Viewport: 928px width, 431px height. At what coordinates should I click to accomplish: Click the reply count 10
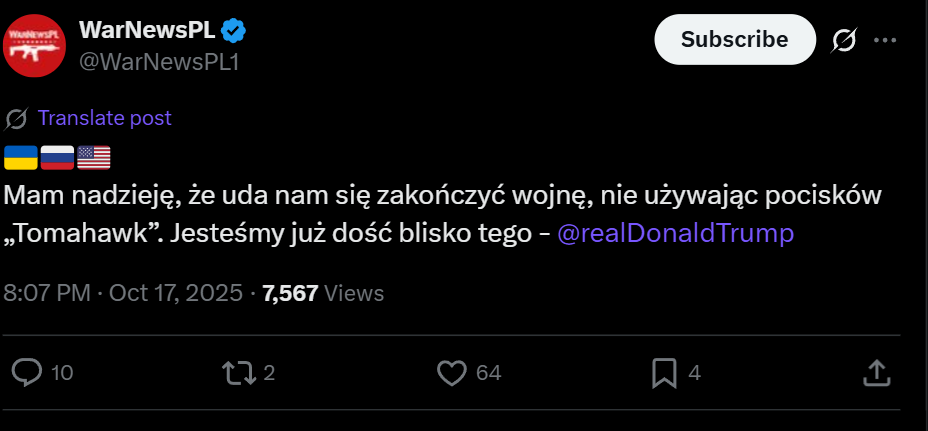(x=62, y=373)
